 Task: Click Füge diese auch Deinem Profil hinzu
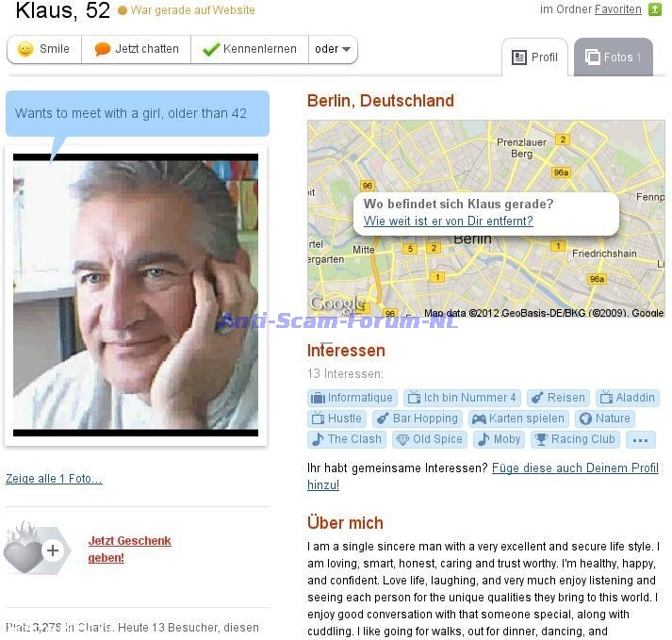pyautogui.click(x=483, y=476)
